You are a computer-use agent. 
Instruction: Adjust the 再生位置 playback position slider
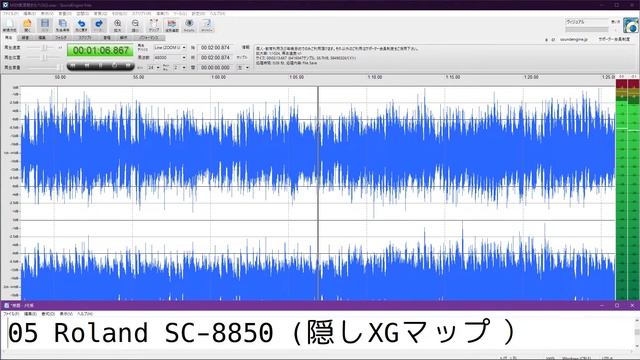pyautogui.click(x=45, y=58)
